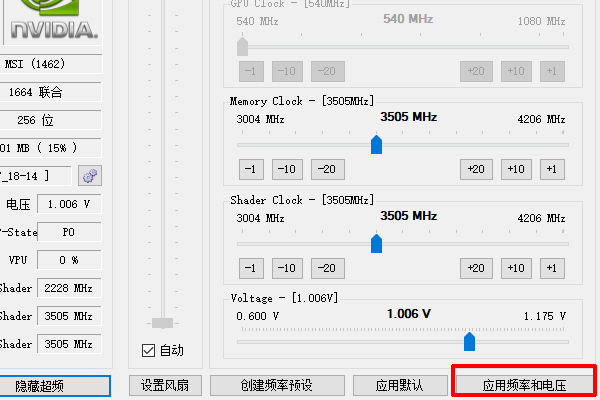Click the Memory Clock slider handle
Screen dimensions: 600x400
(377, 145)
